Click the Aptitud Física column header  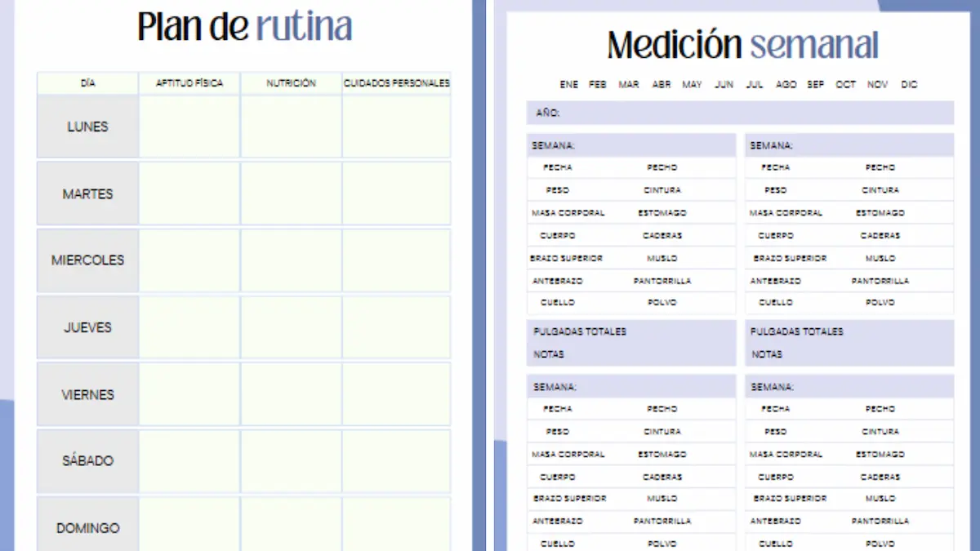[189, 83]
